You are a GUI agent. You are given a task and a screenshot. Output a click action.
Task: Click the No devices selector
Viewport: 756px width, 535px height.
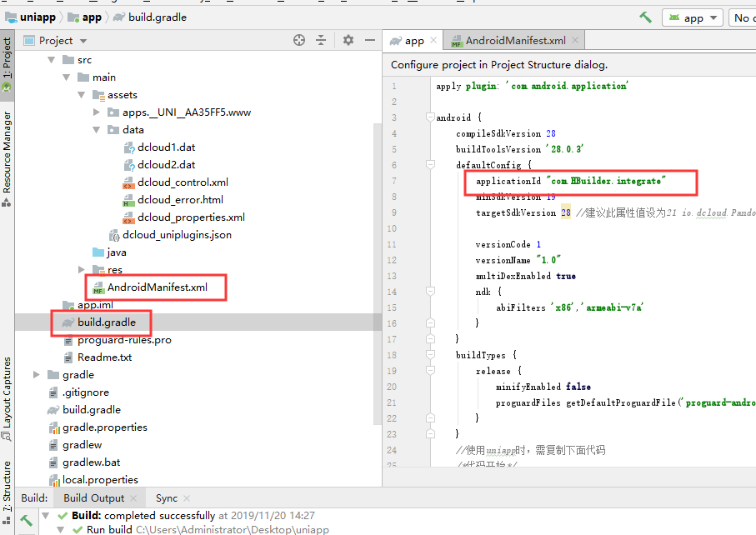(x=743, y=17)
